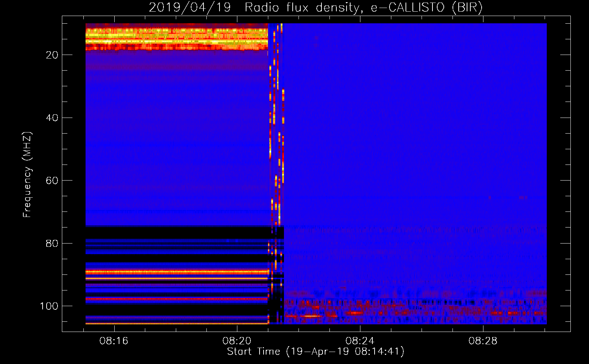Image resolution: width=589 pixels, height=364 pixels.
Task: Click the '80' frequency tick label
Action: point(52,244)
